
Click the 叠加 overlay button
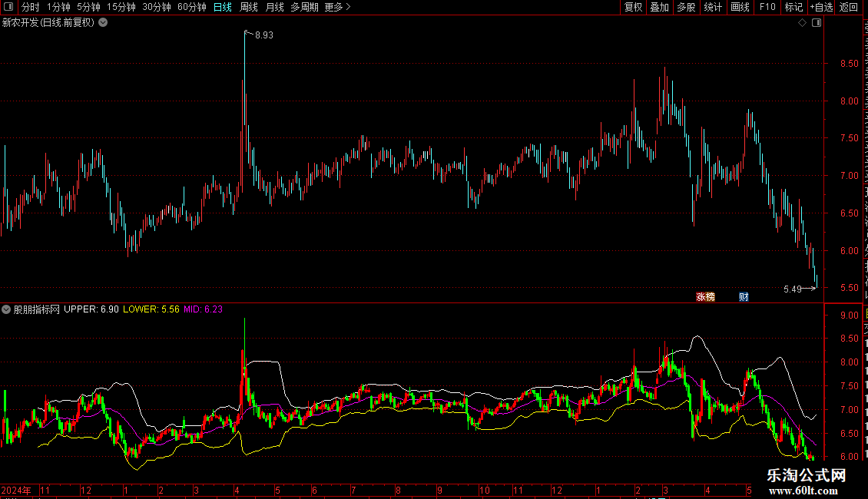coord(660,7)
